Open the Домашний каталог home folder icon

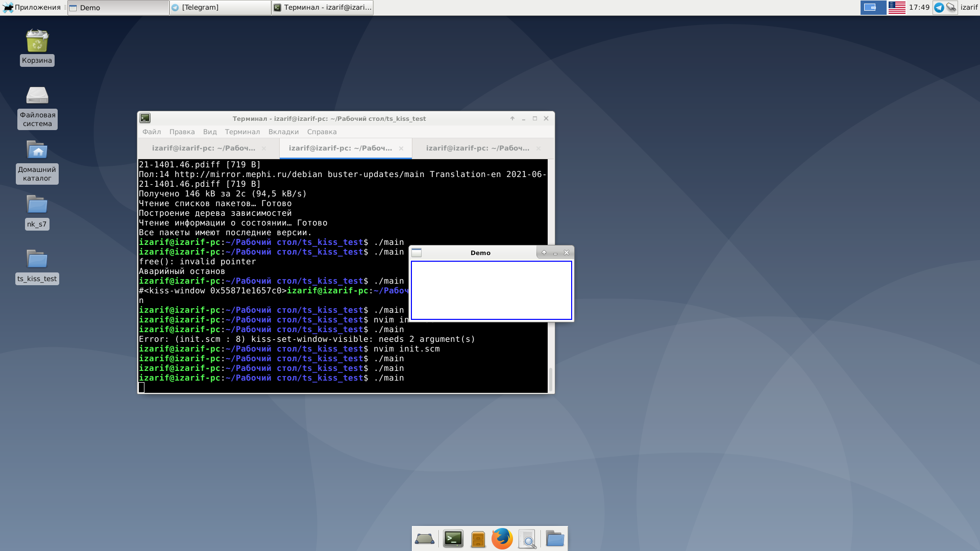(x=37, y=149)
